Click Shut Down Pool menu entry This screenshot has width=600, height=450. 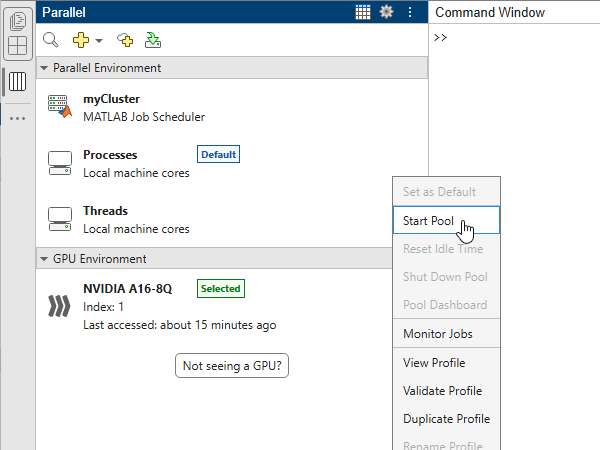tap(446, 277)
